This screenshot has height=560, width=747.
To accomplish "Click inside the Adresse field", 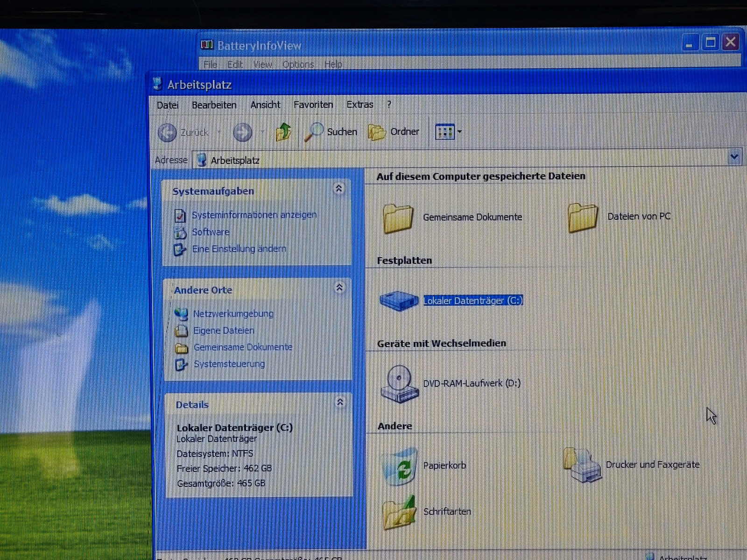I will [x=420, y=160].
